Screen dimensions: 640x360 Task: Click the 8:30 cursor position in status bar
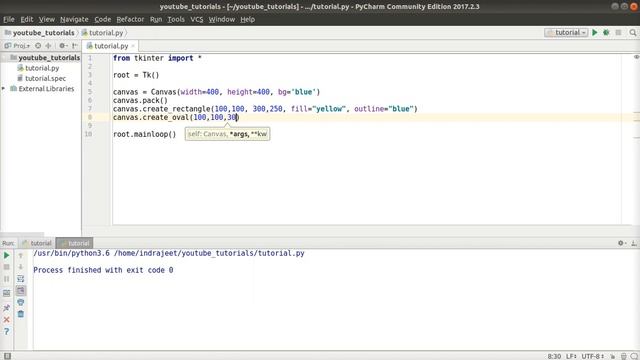point(554,356)
